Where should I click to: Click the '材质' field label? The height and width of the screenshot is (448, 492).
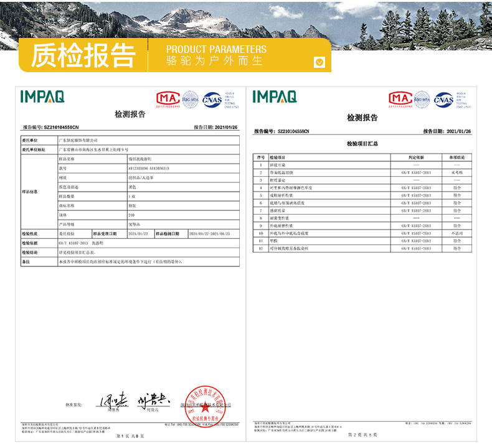[x=63, y=178]
